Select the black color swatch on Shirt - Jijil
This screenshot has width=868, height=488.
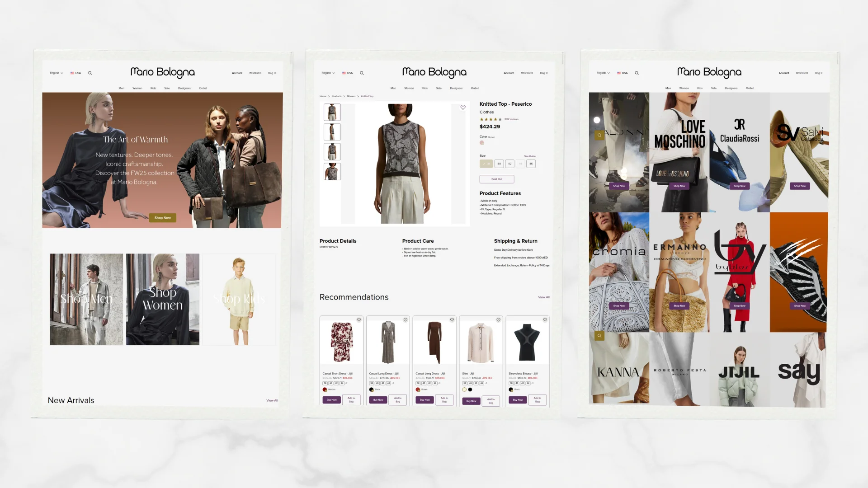(x=470, y=389)
